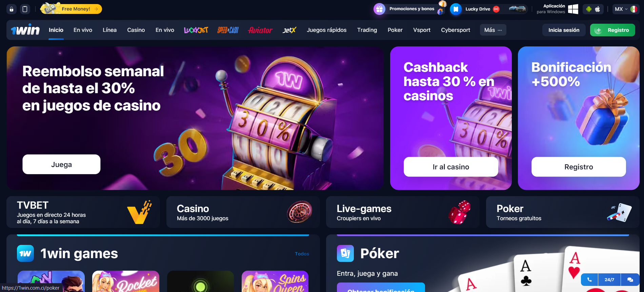The image size is (644, 292).
Task: Open the JetX game logo
Action: pyautogui.click(x=289, y=30)
